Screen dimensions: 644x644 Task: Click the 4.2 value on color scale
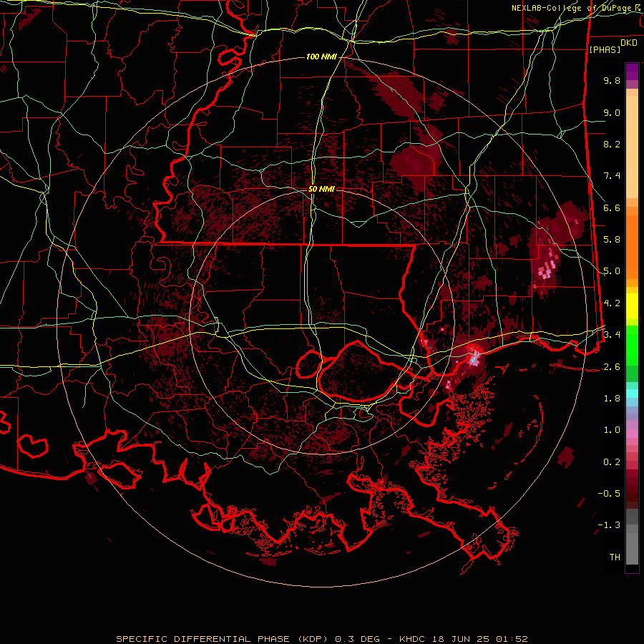pyautogui.click(x=612, y=303)
